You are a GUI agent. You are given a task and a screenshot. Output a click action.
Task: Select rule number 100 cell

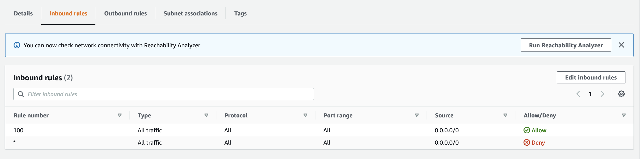19,130
